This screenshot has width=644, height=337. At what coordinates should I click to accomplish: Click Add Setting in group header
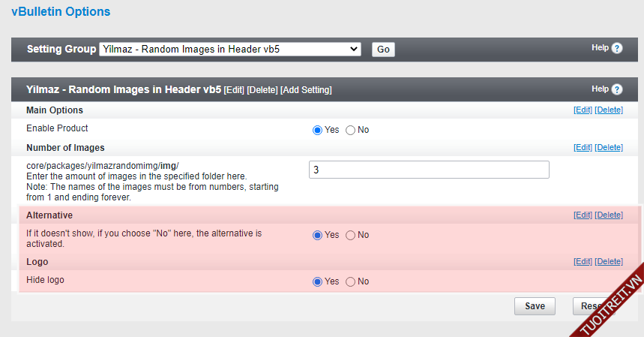(306, 90)
